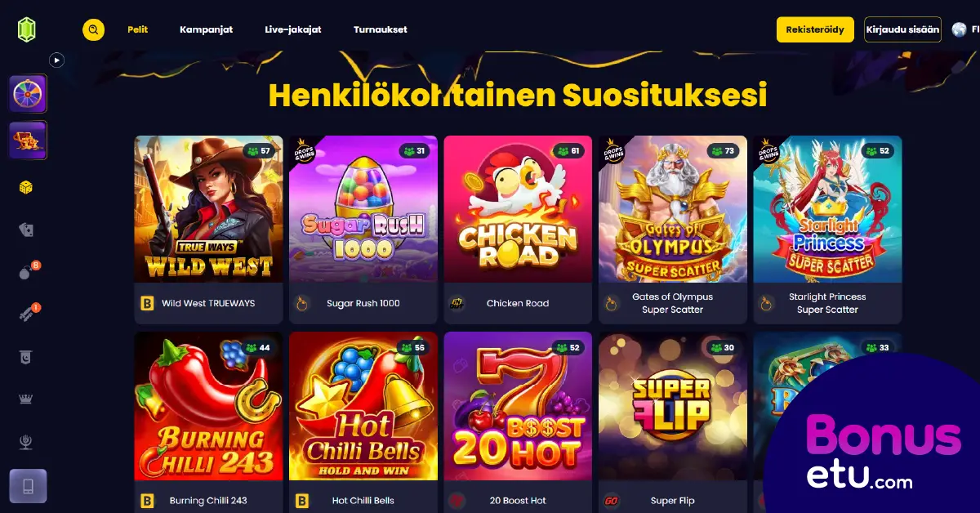
Task: Open the Kampanjat menu item
Action: coord(207,29)
